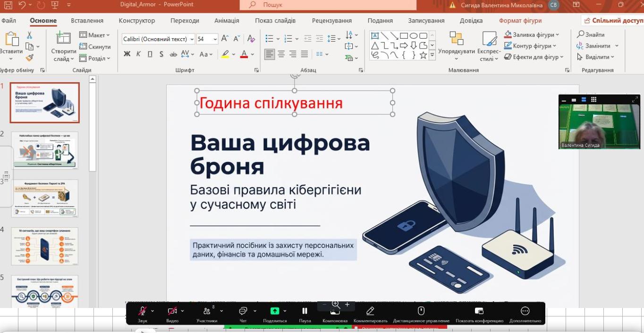Apply the red font color swatch

244,54
